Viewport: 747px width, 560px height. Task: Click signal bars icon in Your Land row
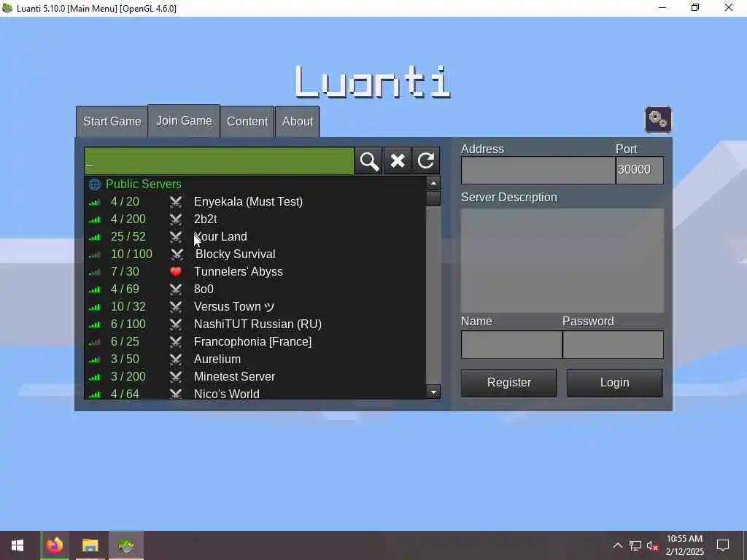point(95,237)
